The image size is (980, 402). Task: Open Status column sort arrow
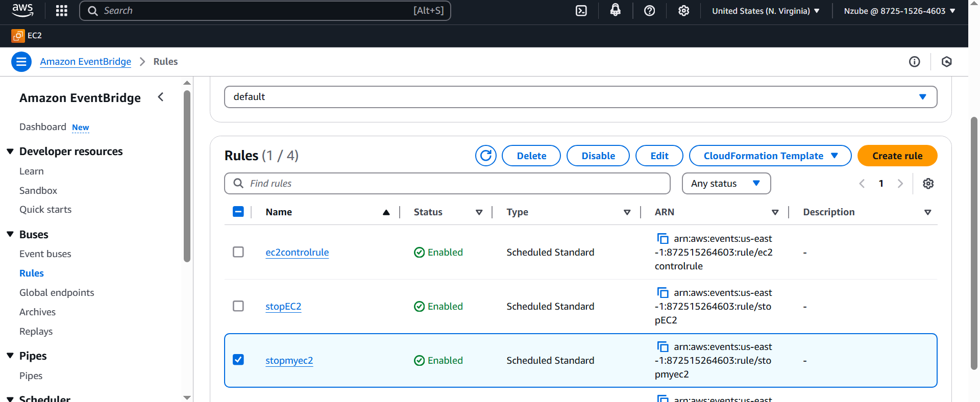(479, 212)
